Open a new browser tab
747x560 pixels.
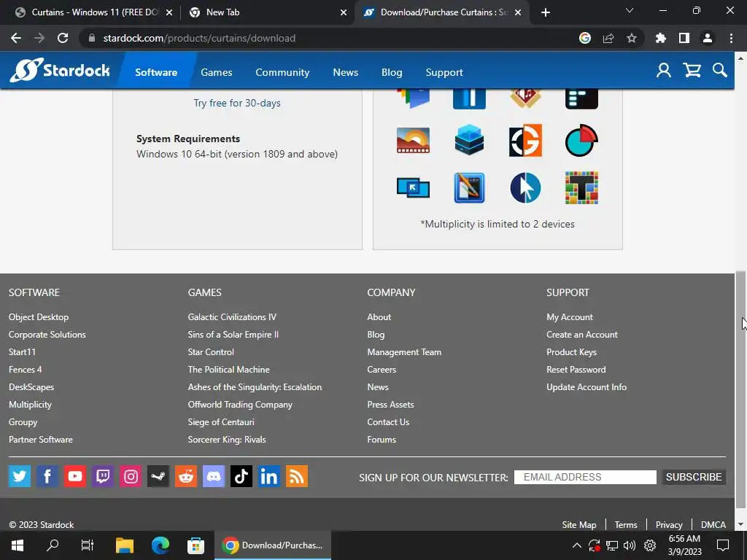click(546, 12)
